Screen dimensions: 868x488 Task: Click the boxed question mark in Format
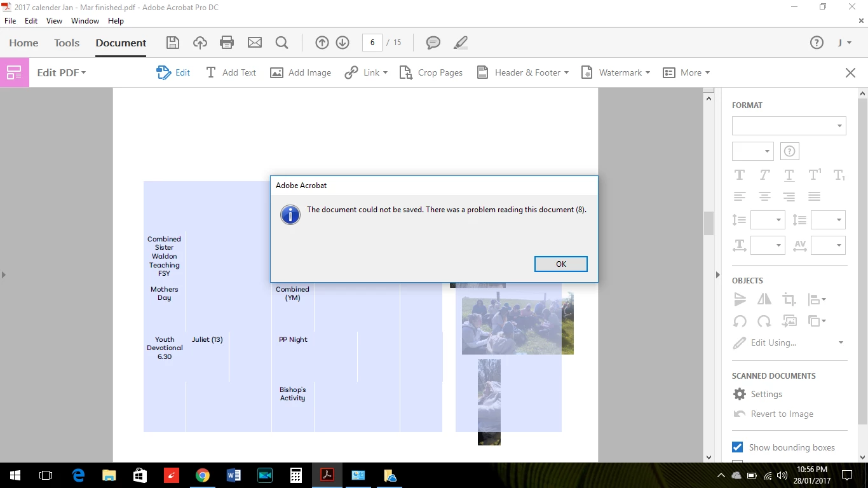789,151
